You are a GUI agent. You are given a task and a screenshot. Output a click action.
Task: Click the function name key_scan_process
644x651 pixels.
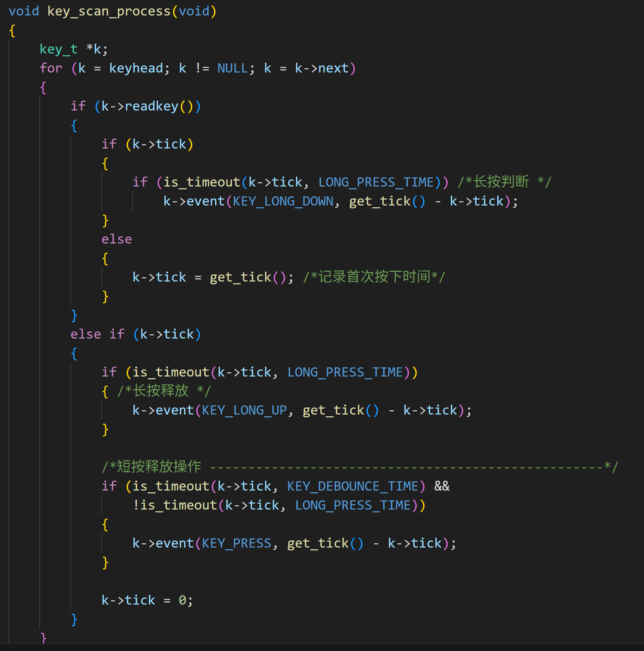[x=109, y=11]
